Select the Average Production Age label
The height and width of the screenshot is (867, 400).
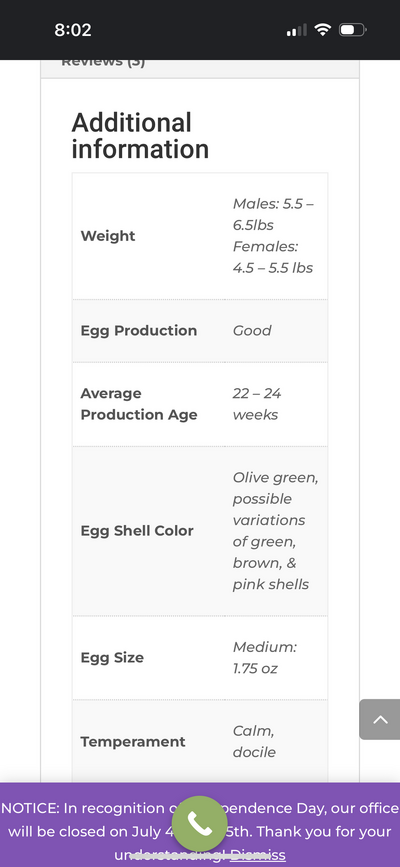click(139, 404)
